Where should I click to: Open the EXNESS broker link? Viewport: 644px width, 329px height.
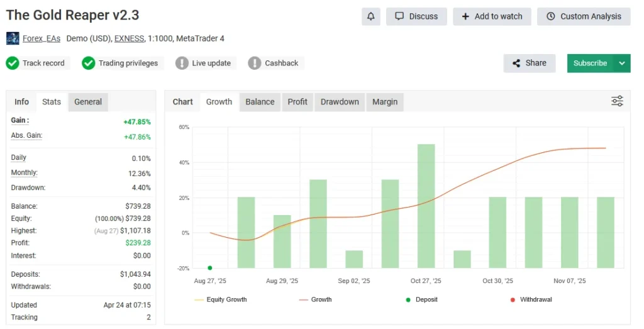tap(129, 38)
